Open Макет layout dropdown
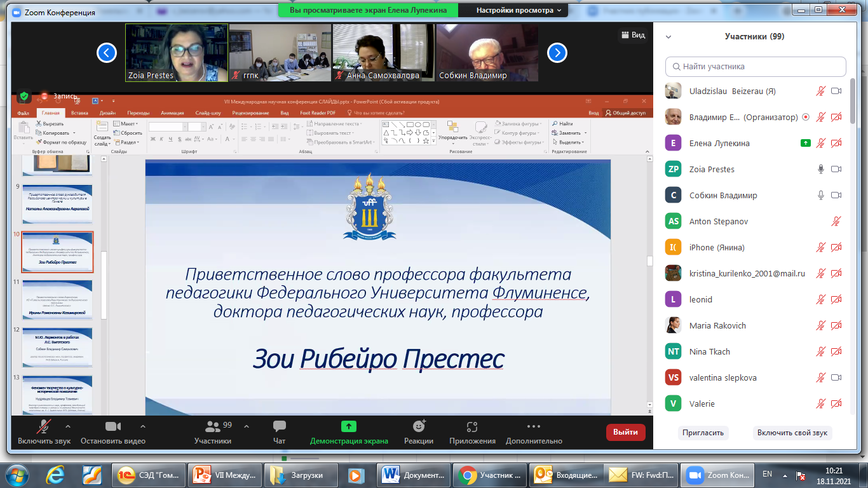 126,124
